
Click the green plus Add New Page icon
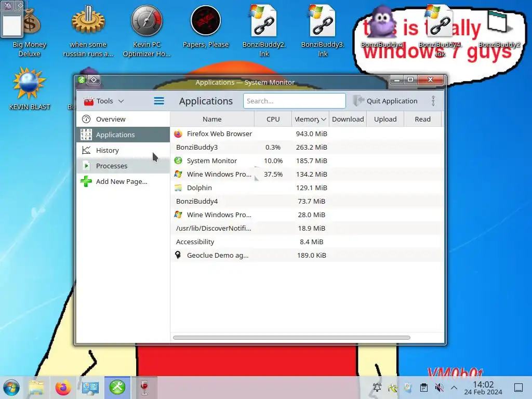86,181
